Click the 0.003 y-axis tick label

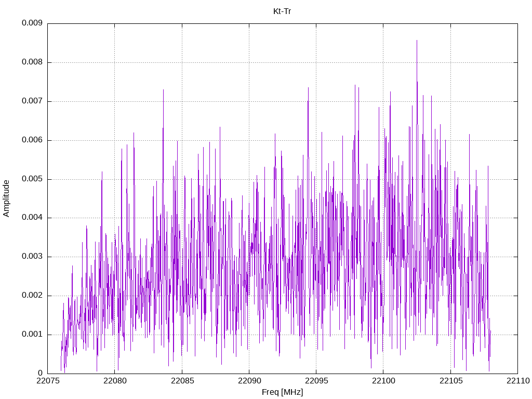point(32,257)
